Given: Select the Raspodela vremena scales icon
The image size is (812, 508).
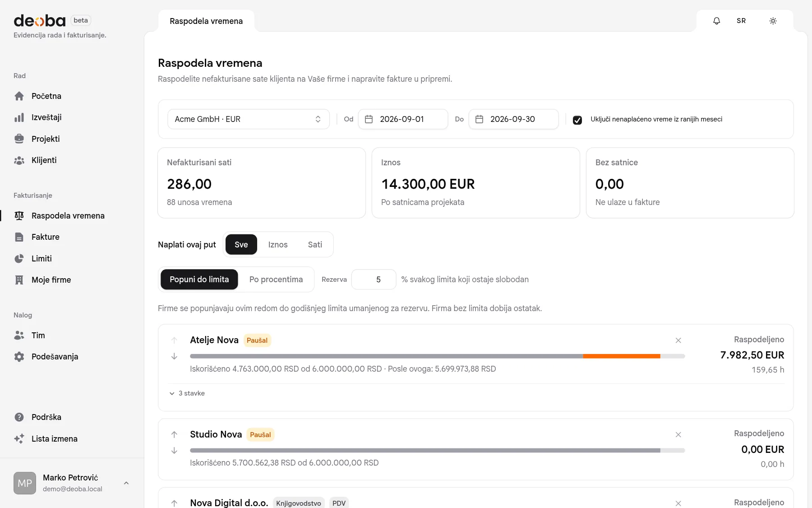Looking at the screenshot, I should pyautogui.click(x=19, y=216).
